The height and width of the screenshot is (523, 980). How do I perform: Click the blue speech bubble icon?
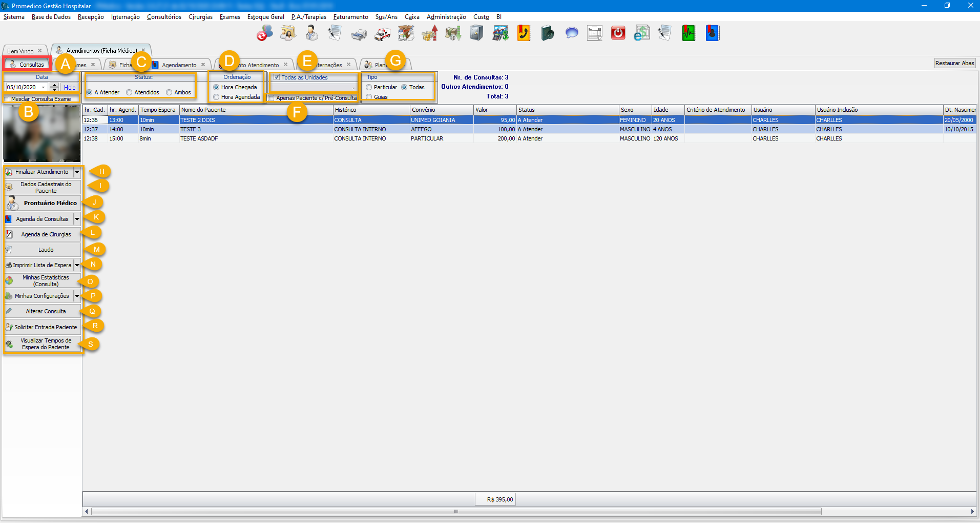coord(571,34)
